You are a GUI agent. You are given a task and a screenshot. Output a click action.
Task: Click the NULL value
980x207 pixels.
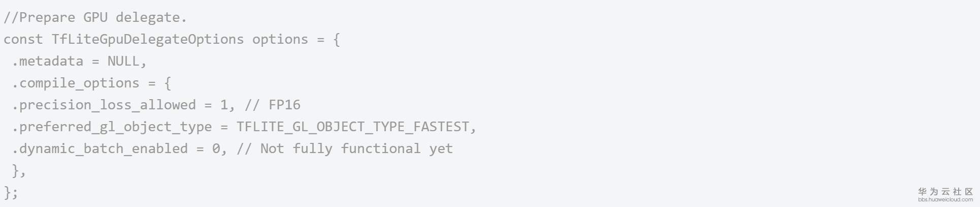[x=123, y=62]
